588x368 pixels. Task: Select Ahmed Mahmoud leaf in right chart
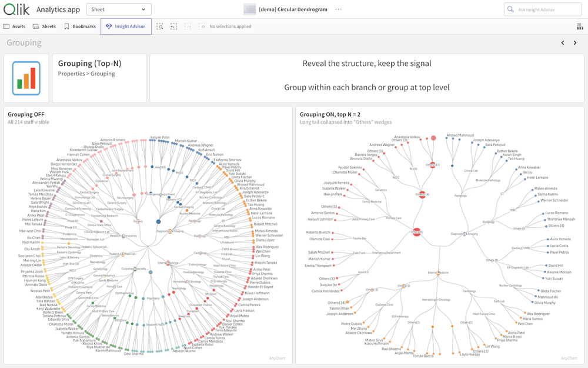pyautogui.click(x=460, y=135)
